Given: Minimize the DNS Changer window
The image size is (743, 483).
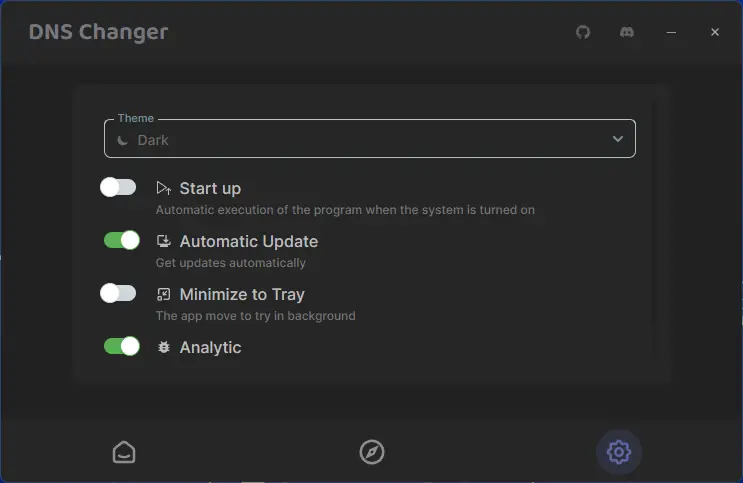Looking at the screenshot, I should [x=672, y=32].
